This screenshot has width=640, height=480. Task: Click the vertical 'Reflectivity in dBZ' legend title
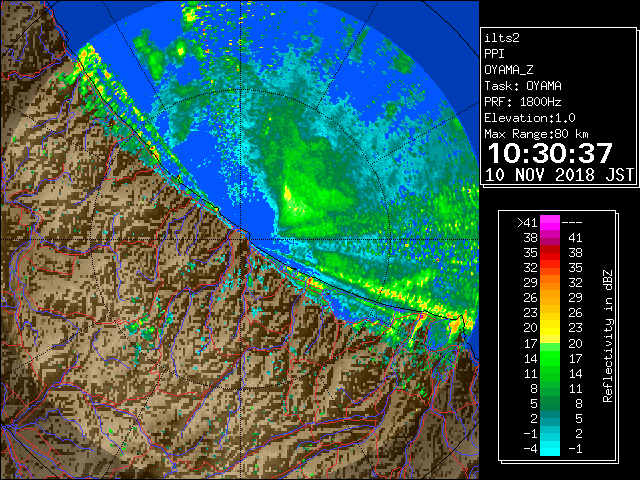coord(608,336)
